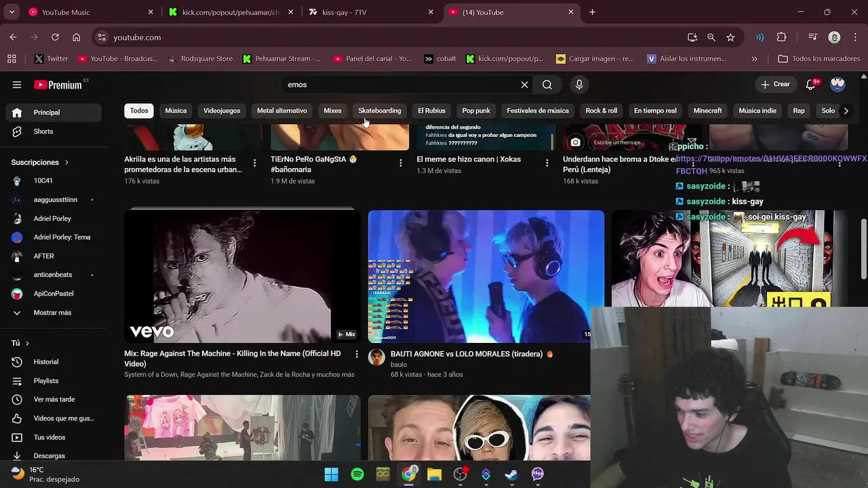This screenshot has width=868, height=488.
Task: Open the AFTER subscription channel
Action: 54,256
